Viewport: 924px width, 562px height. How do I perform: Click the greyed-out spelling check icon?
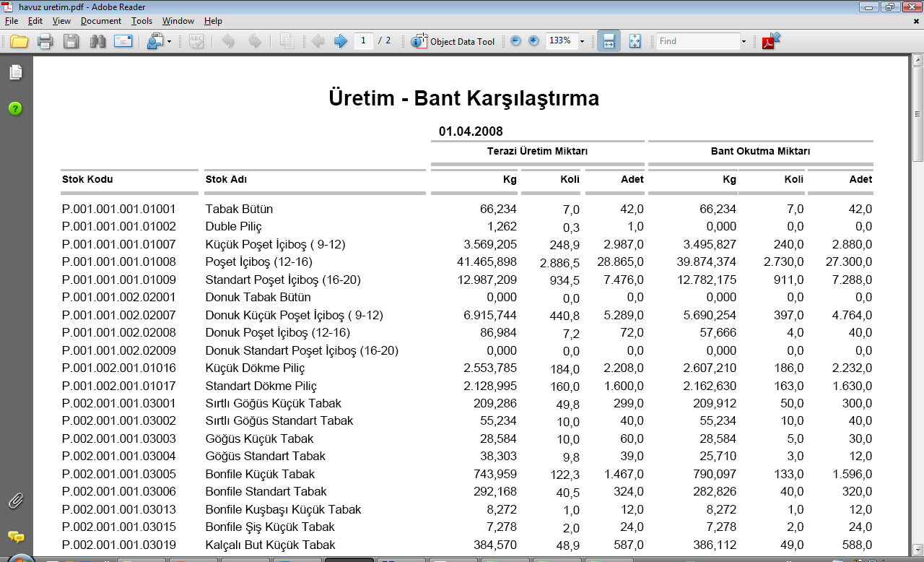[196, 41]
